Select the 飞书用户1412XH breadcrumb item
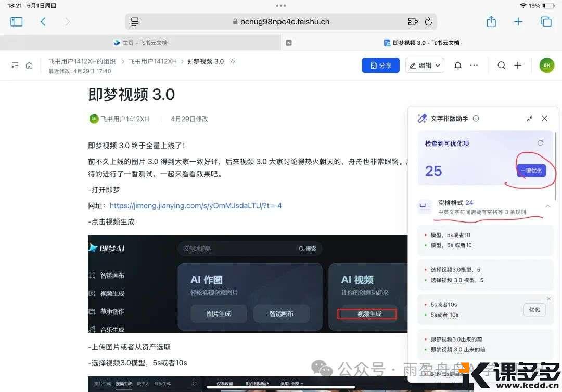562x392 pixels. click(x=152, y=61)
